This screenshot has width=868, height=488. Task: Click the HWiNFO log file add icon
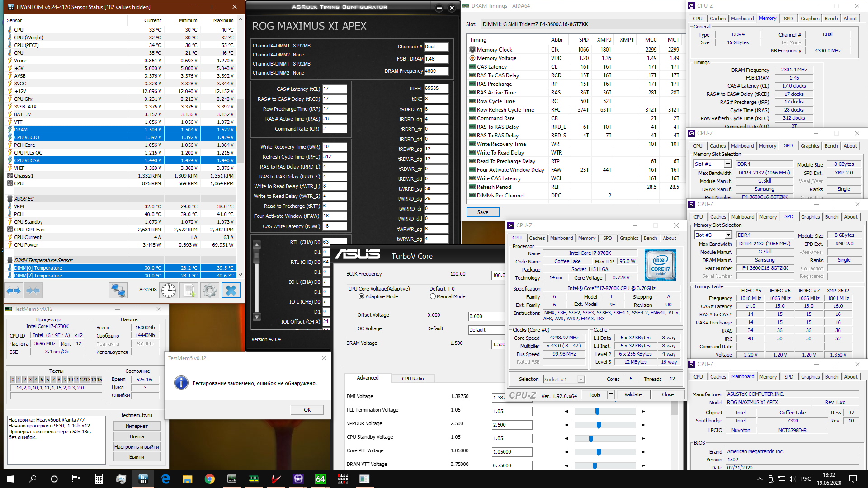point(189,291)
